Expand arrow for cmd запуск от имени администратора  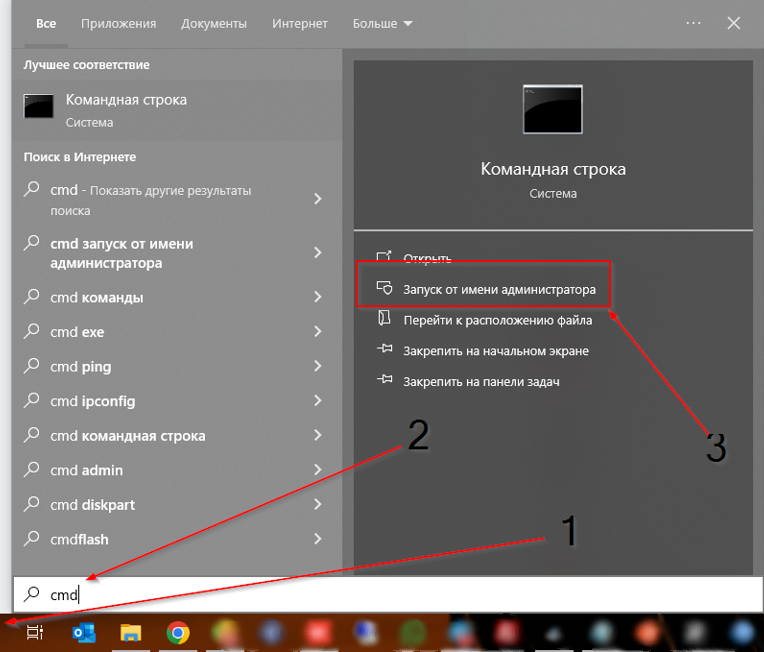[x=318, y=252]
